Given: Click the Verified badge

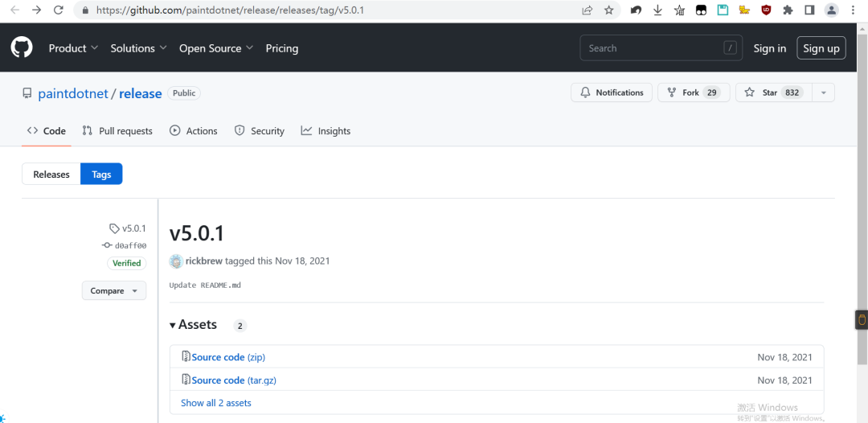Looking at the screenshot, I should (127, 263).
